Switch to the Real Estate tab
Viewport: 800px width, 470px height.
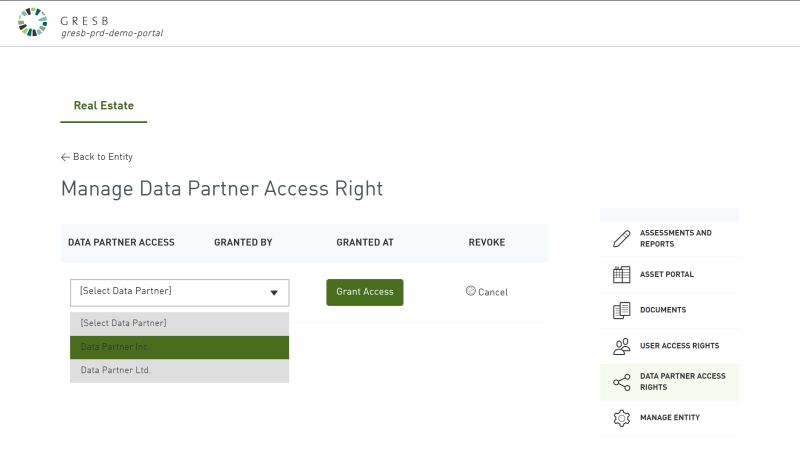point(104,106)
